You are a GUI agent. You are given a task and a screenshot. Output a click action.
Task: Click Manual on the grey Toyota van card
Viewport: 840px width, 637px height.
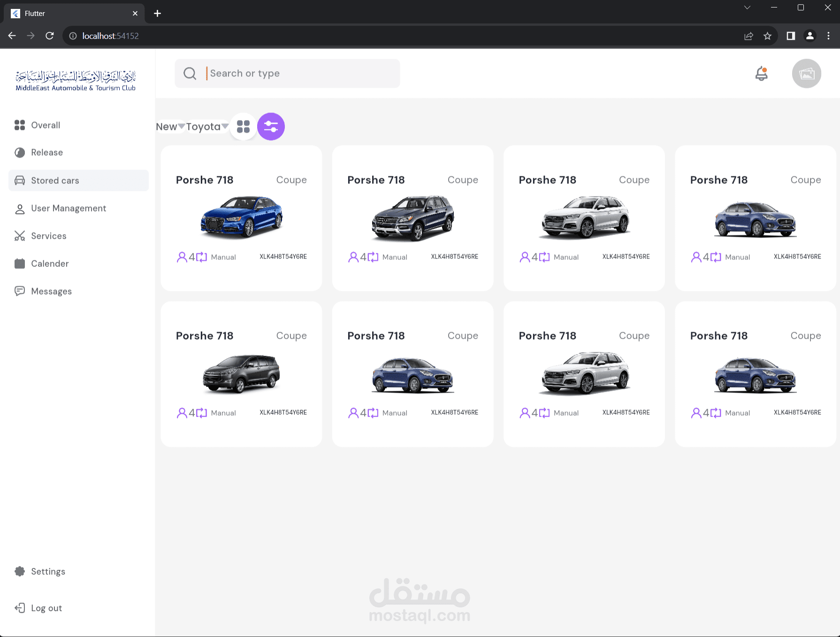click(223, 413)
